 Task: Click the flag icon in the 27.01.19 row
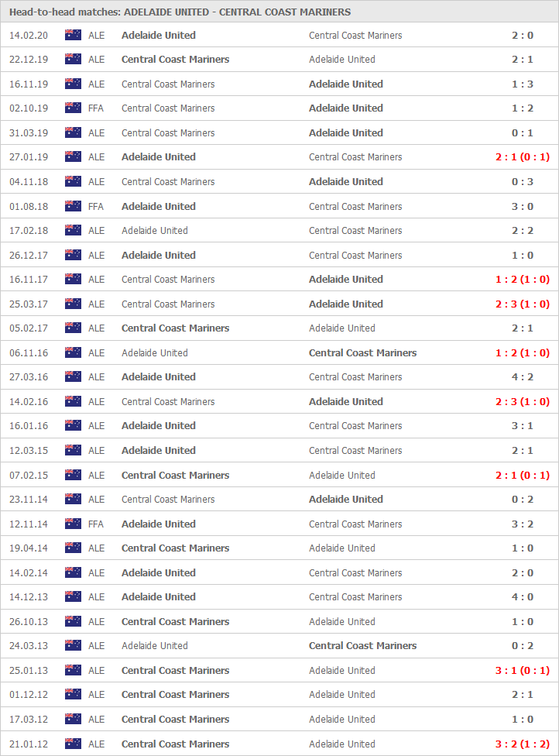click(x=73, y=156)
